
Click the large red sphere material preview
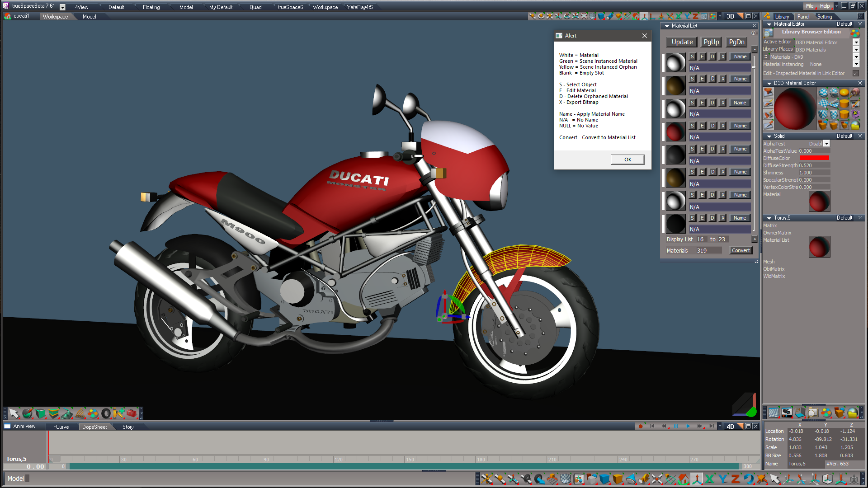click(x=795, y=108)
